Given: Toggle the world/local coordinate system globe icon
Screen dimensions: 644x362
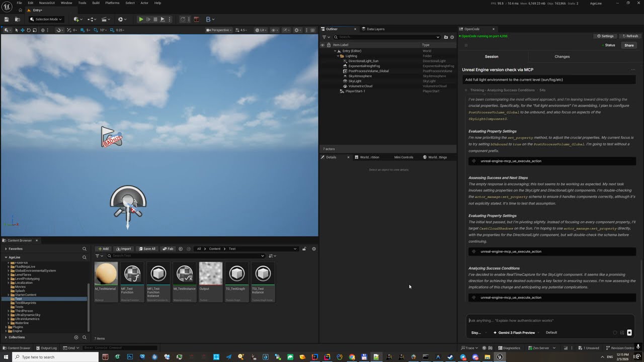Looking at the screenshot, I should pyautogui.click(x=42, y=30).
